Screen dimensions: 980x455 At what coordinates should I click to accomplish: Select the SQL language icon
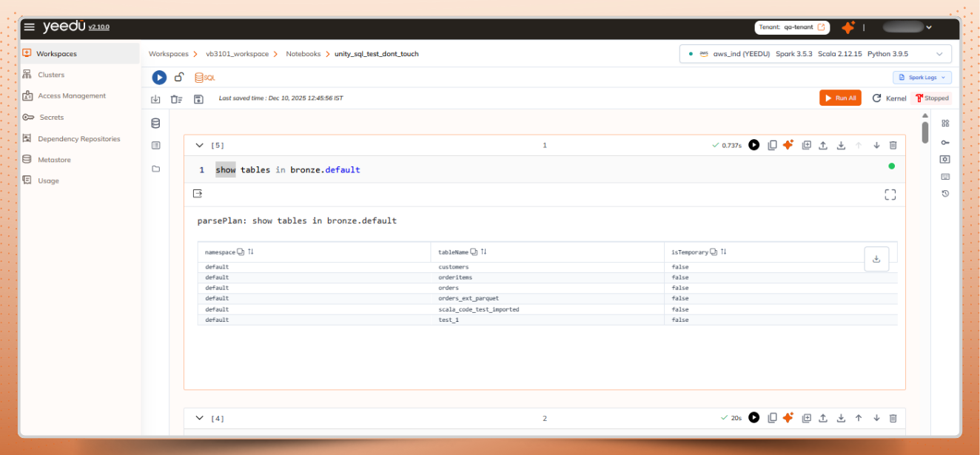click(204, 77)
